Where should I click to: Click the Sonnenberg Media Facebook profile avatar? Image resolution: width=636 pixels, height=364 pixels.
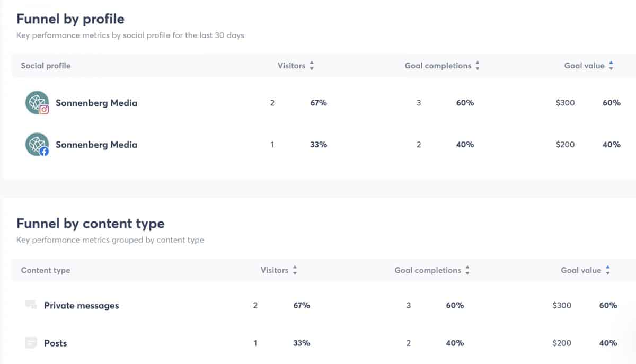37,145
